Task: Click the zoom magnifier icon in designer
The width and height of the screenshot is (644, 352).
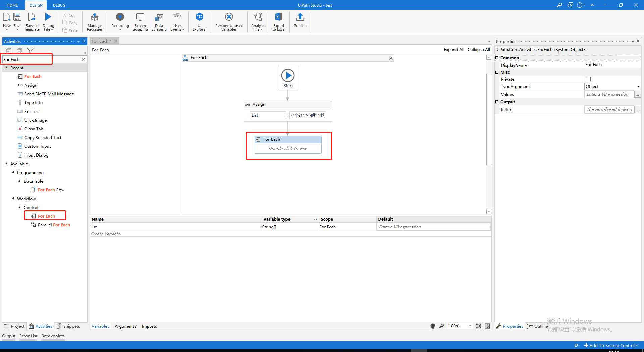Action: [441, 326]
